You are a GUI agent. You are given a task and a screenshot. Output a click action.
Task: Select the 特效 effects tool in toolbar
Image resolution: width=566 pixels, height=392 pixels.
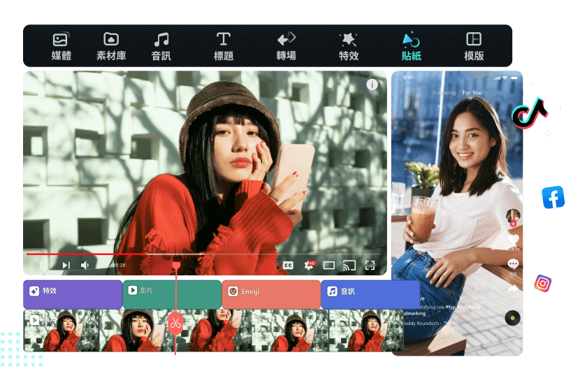tap(348, 46)
